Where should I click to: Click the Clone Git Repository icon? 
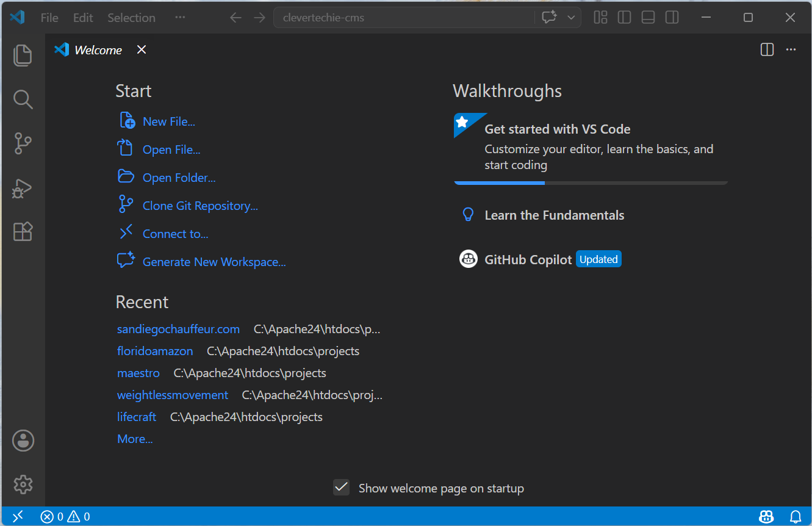(126, 204)
